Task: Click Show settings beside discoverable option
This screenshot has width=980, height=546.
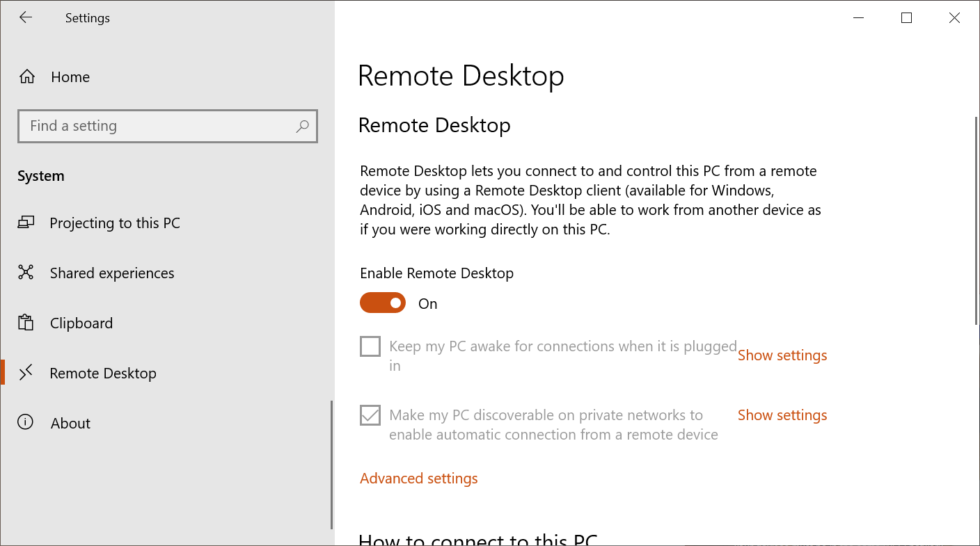Action: tap(782, 415)
